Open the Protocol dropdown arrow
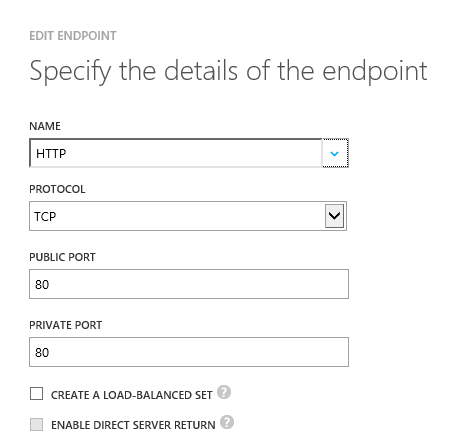The width and height of the screenshot is (449, 448). pyautogui.click(x=334, y=216)
